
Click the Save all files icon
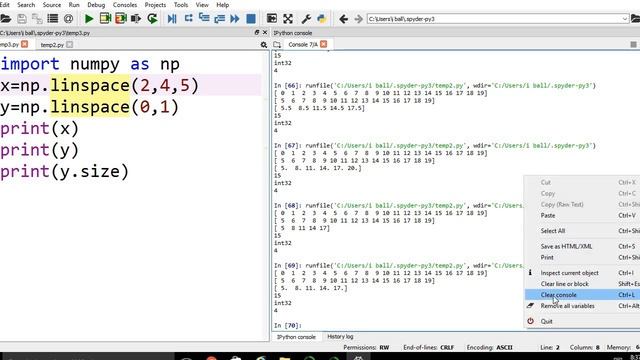37,18
